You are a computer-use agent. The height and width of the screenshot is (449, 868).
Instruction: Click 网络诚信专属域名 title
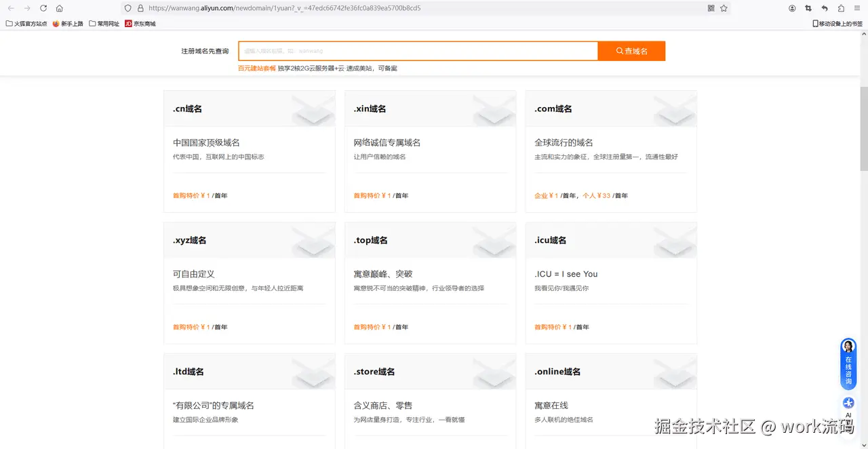click(387, 142)
